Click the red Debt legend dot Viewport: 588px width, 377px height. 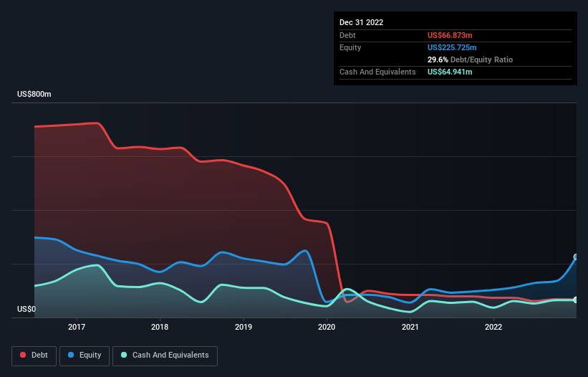(23, 355)
